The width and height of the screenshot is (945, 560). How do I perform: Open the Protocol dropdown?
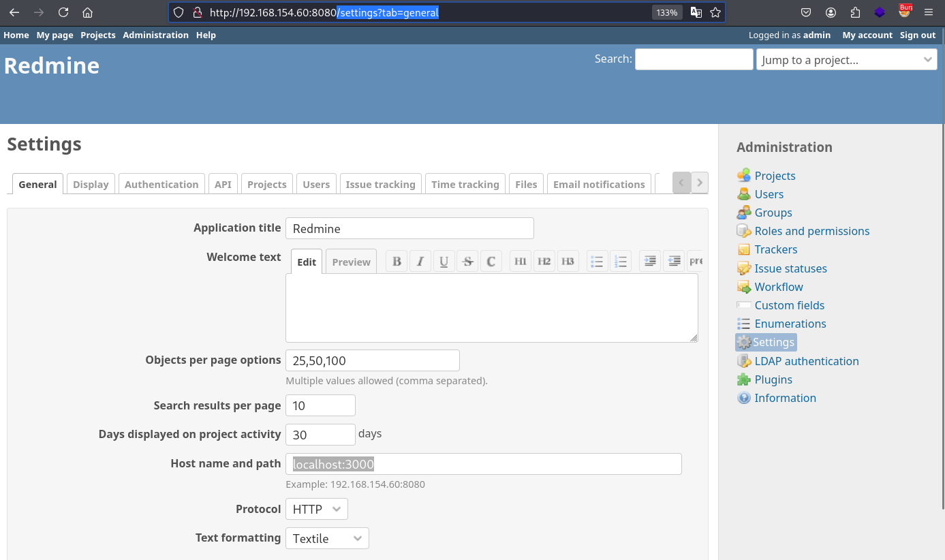coord(317,509)
